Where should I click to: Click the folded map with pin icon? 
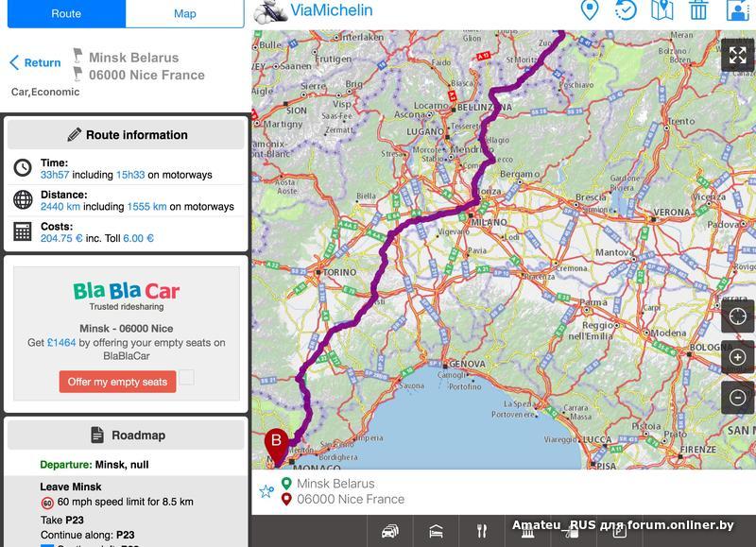[662, 10]
